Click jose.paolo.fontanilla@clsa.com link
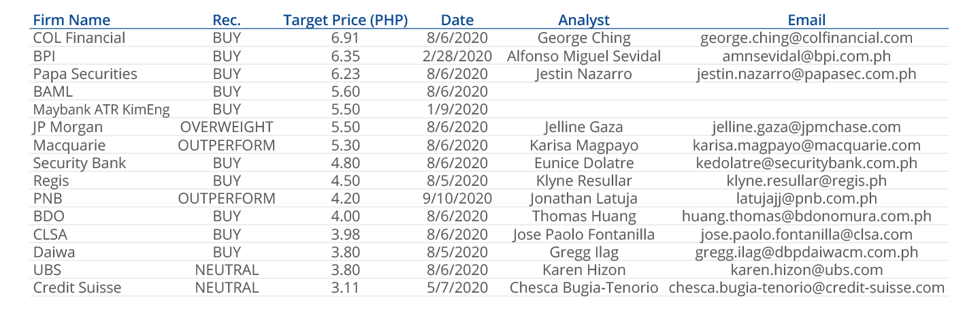 coord(806,234)
